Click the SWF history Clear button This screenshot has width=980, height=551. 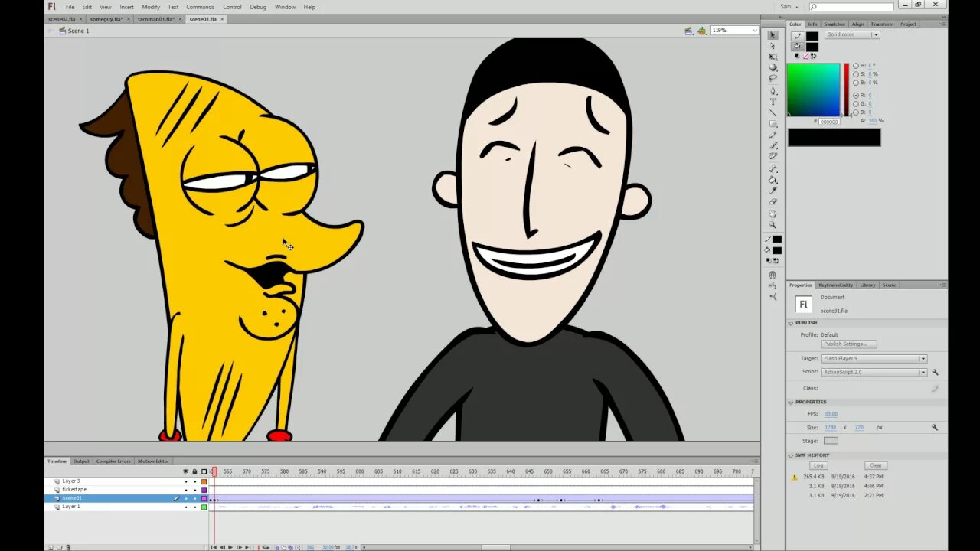[876, 465]
